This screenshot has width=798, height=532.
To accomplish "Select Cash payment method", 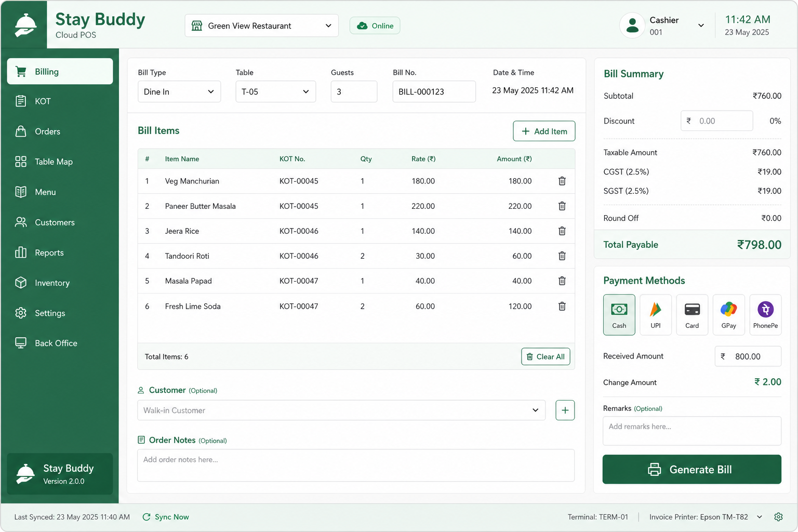I will 619,315.
